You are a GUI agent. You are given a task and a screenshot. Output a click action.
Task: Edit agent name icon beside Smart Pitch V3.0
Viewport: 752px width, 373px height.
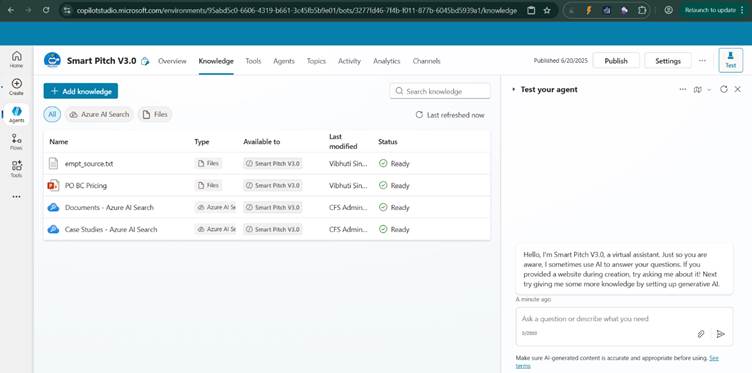tap(145, 61)
